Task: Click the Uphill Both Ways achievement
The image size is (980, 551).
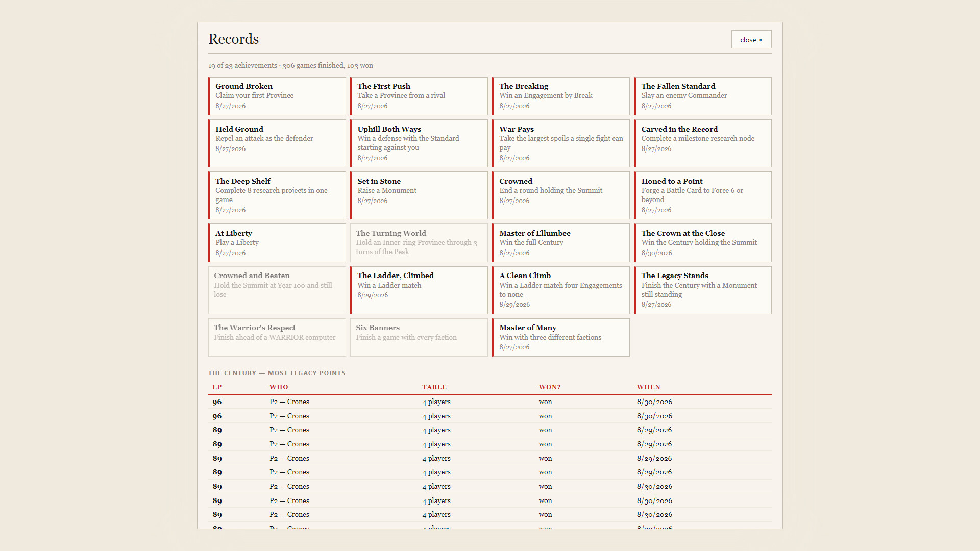Action: pyautogui.click(x=419, y=143)
